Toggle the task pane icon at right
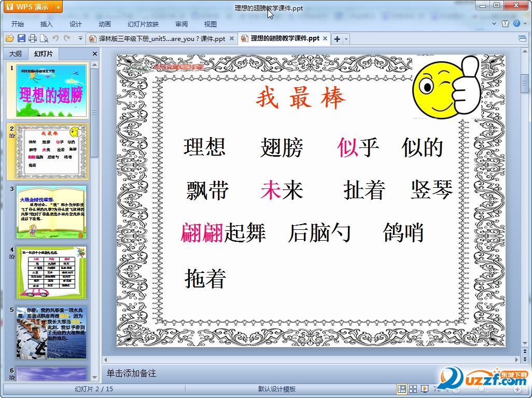The height and width of the screenshot is (398, 532). pos(523,39)
